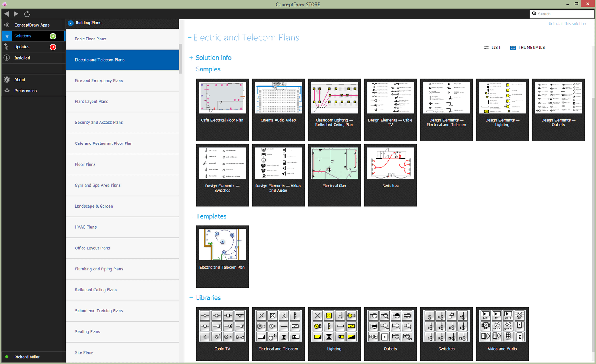Collapse the Building Plans category

click(x=70, y=23)
